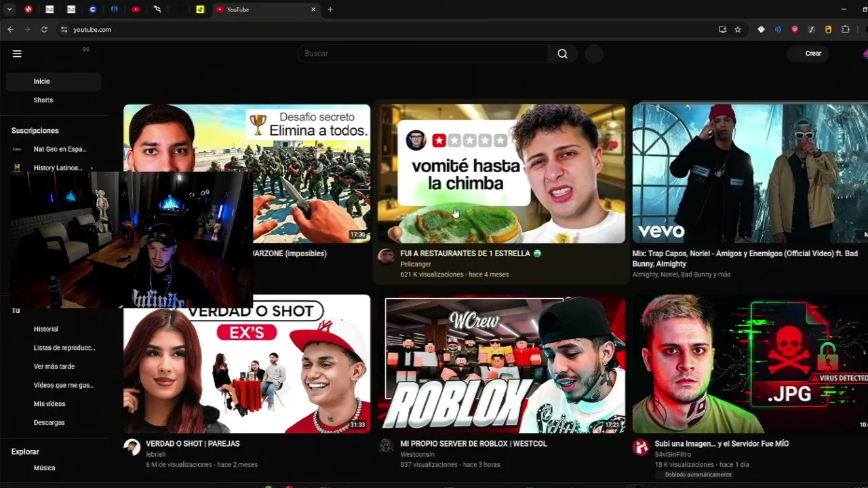Select Inicio in the sidebar
This screenshot has height=488, width=868.
pos(54,81)
